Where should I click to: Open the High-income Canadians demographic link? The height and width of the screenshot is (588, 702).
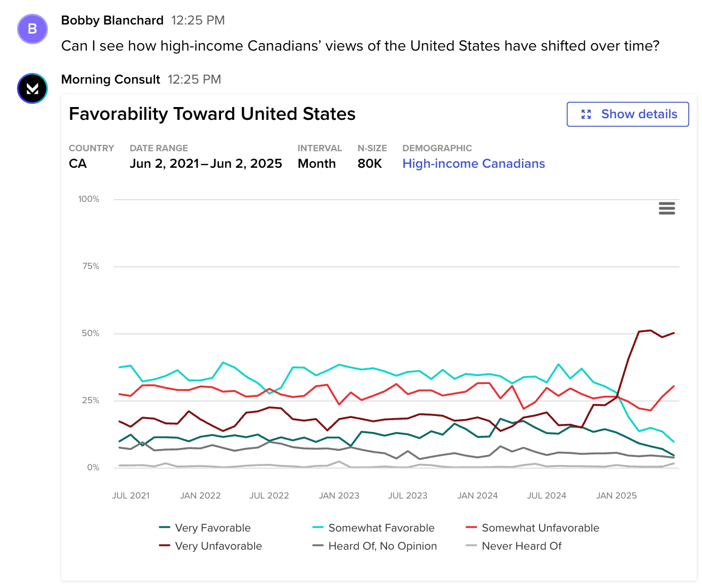click(474, 164)
